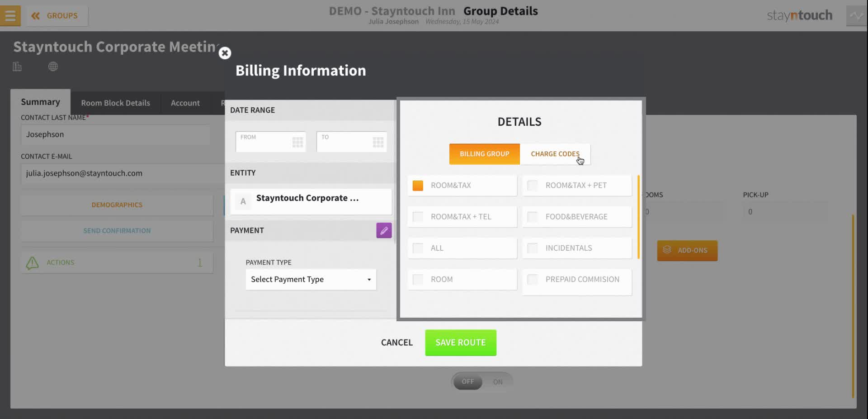
Task: Open the Account tab
Action: 185,103
